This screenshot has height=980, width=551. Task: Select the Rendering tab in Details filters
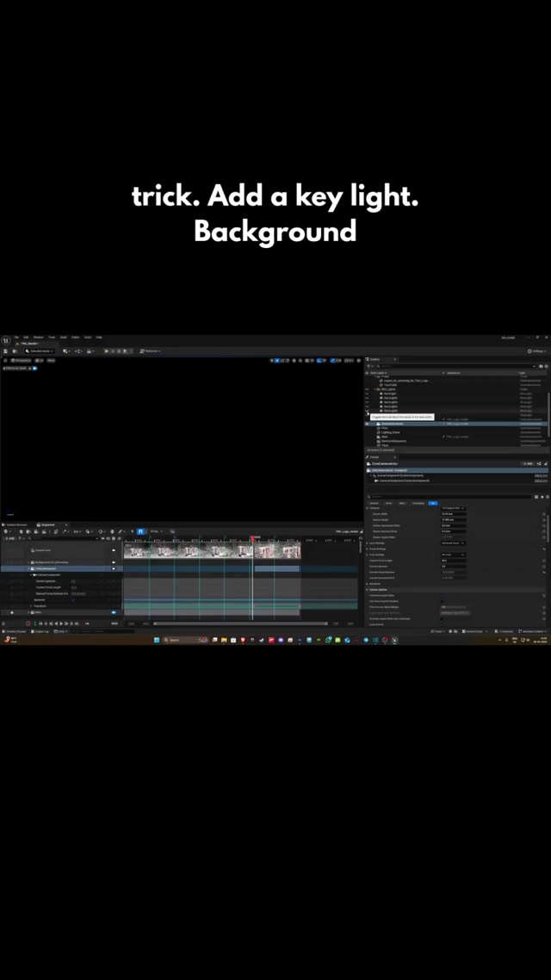pyautogui.click(x=418, y=503)
